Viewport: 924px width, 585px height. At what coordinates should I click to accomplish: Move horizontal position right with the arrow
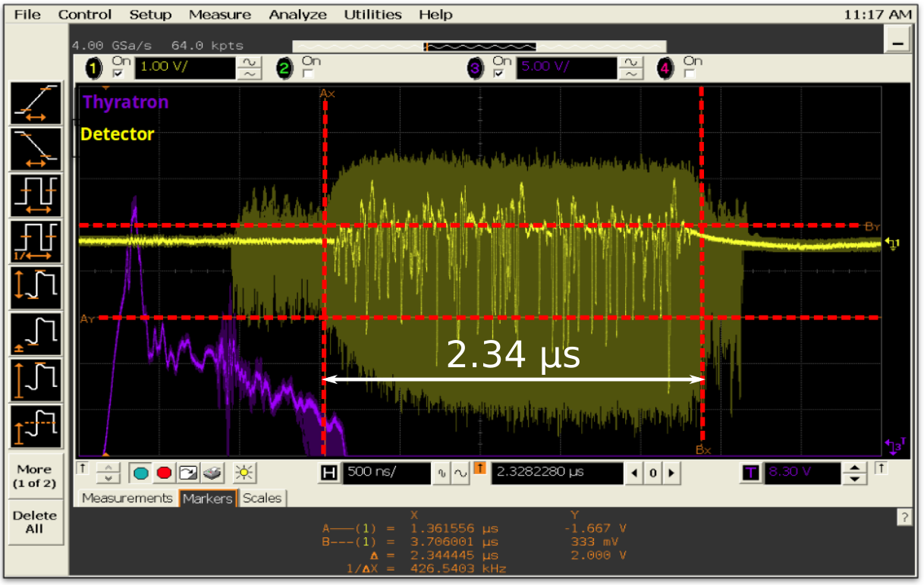coord(670,474)
